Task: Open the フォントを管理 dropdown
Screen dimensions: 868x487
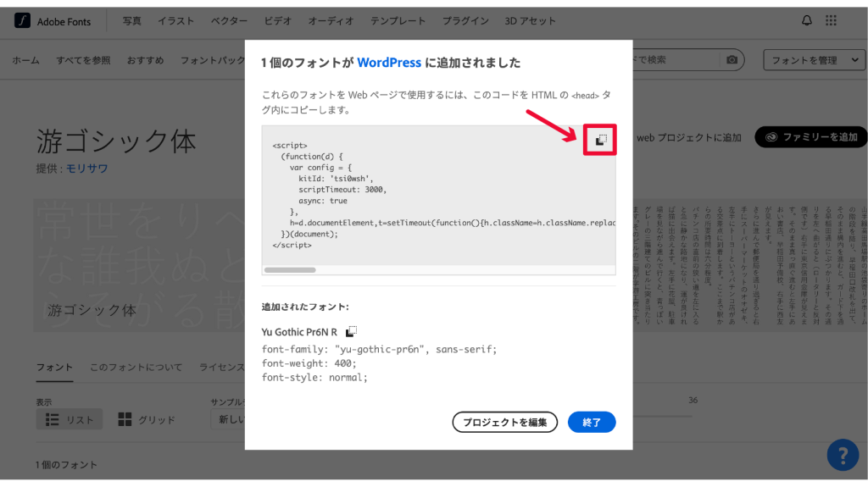Action: pyautogui.click(x=815, y=60)
